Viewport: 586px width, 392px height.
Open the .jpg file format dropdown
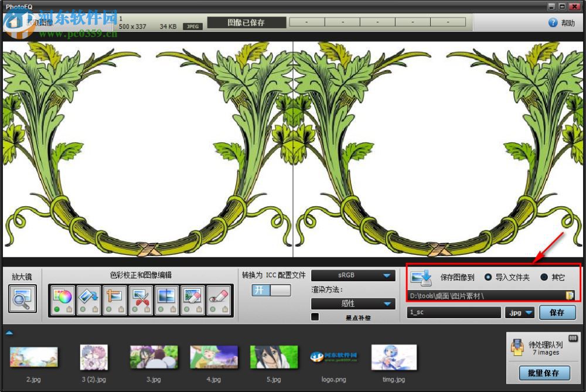[x=519, y=312]
